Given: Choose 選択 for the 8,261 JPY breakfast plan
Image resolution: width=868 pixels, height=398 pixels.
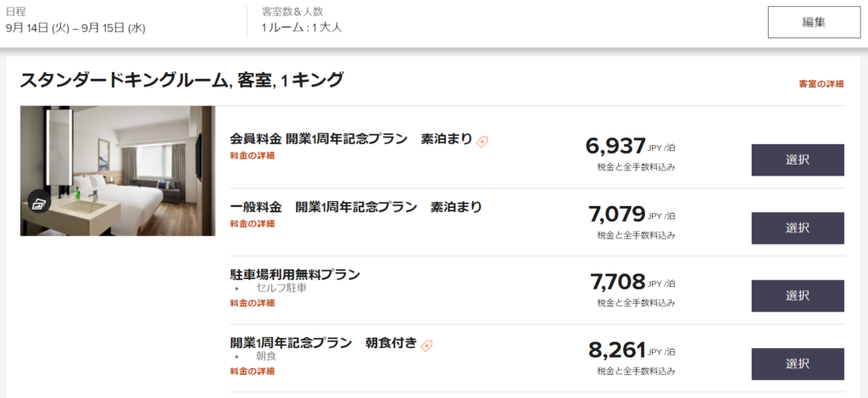Looking at the screenshot, I should (797, 363).
